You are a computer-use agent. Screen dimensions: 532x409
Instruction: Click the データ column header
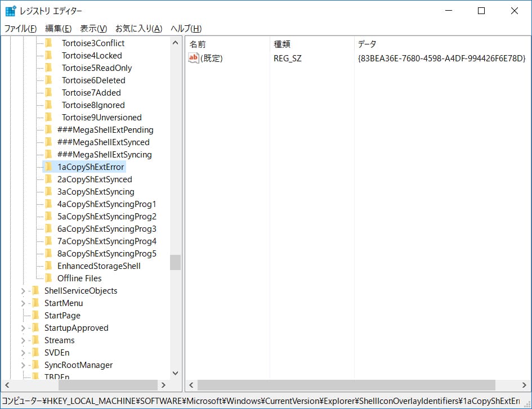442,44
